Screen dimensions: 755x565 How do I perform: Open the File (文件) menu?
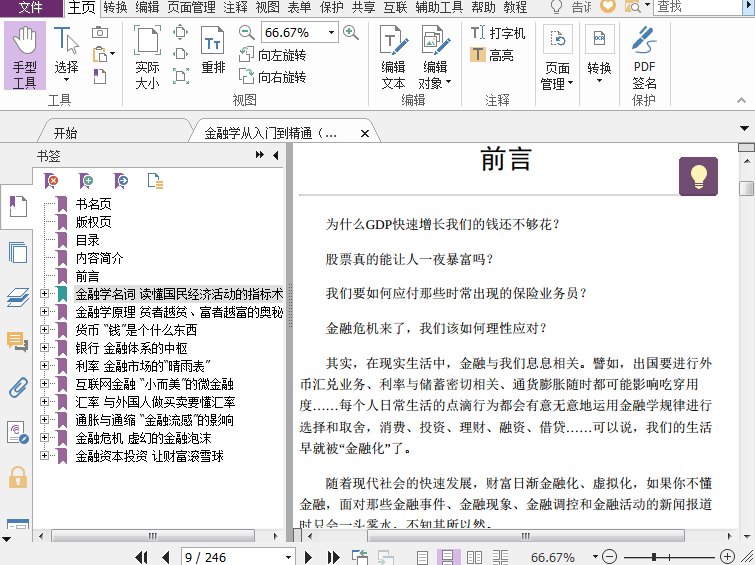[31, 7]
